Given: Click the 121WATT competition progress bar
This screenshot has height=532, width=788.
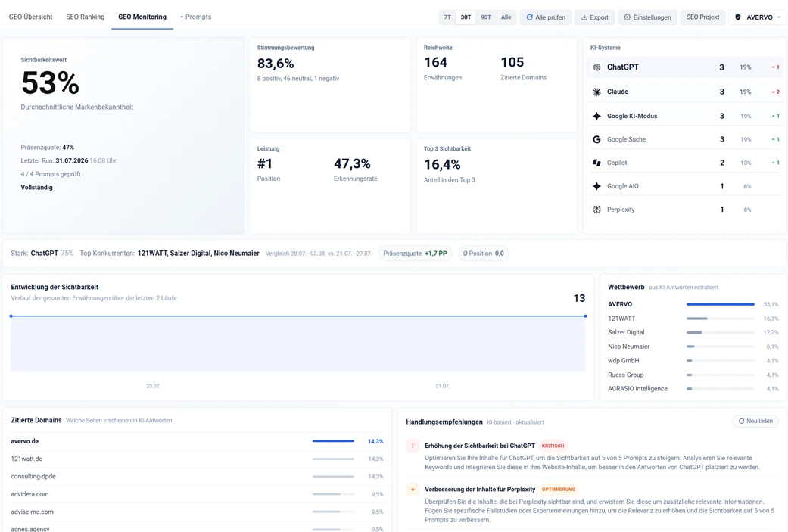Looking at the screenshot, I should click(x=721, y=319).
